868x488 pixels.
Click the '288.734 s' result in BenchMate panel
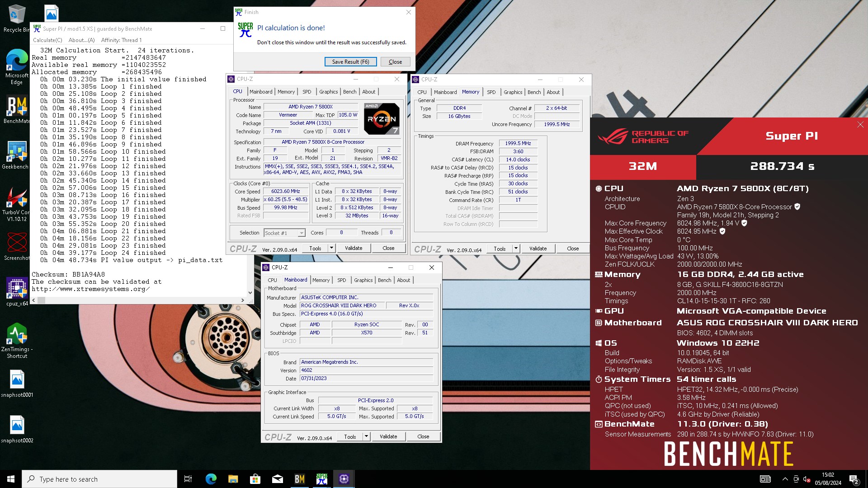click(782, 166)
